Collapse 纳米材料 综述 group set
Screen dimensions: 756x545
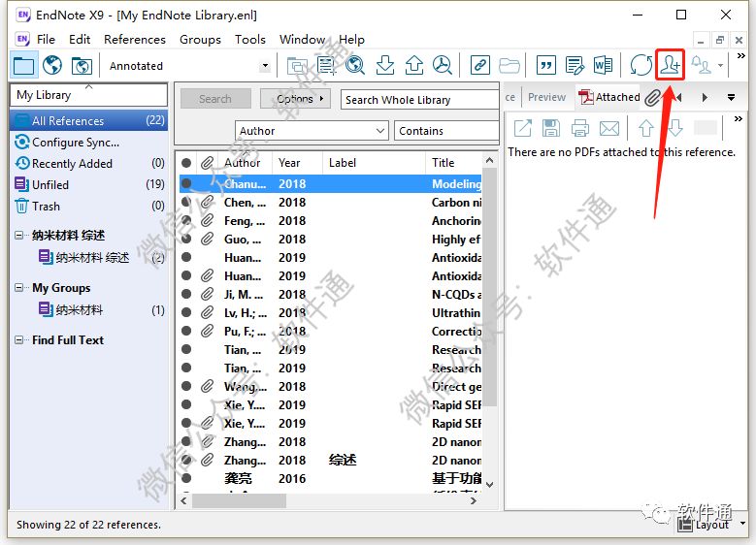(18, 235)
